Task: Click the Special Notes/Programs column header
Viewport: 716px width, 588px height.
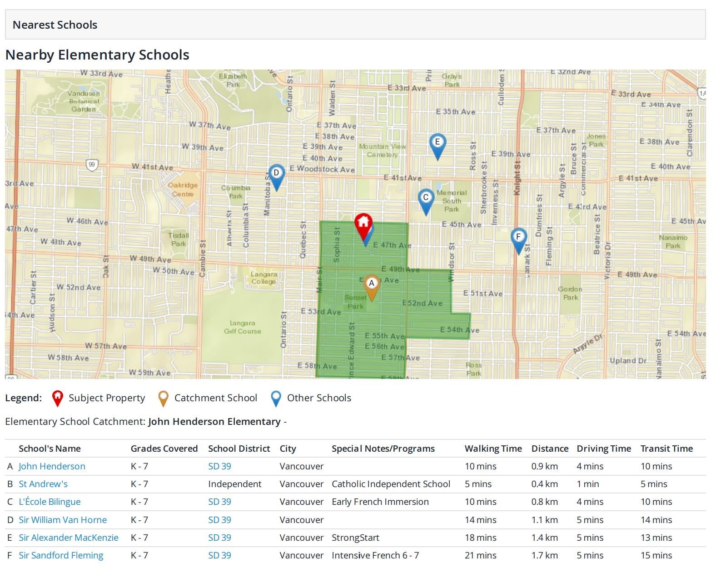Action: (x=383, y=448)
